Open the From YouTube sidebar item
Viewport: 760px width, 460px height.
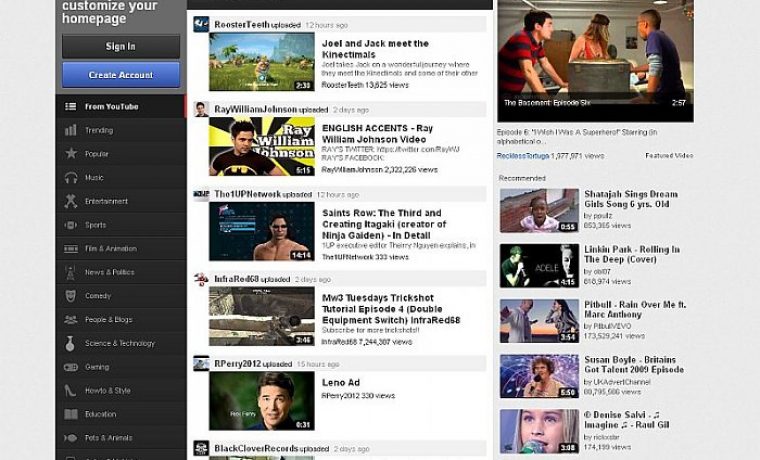pos(121,107)
